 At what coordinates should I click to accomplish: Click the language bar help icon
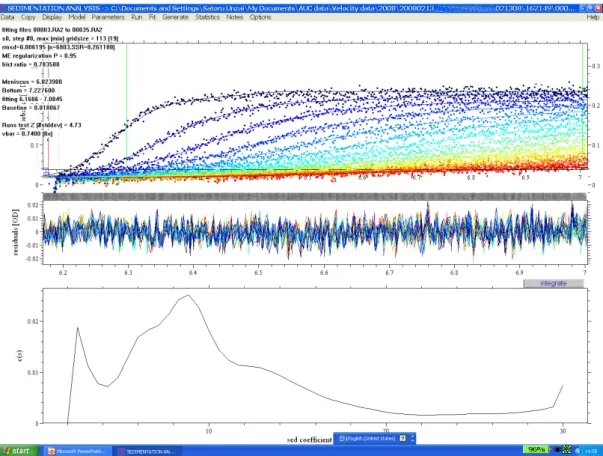403,438
